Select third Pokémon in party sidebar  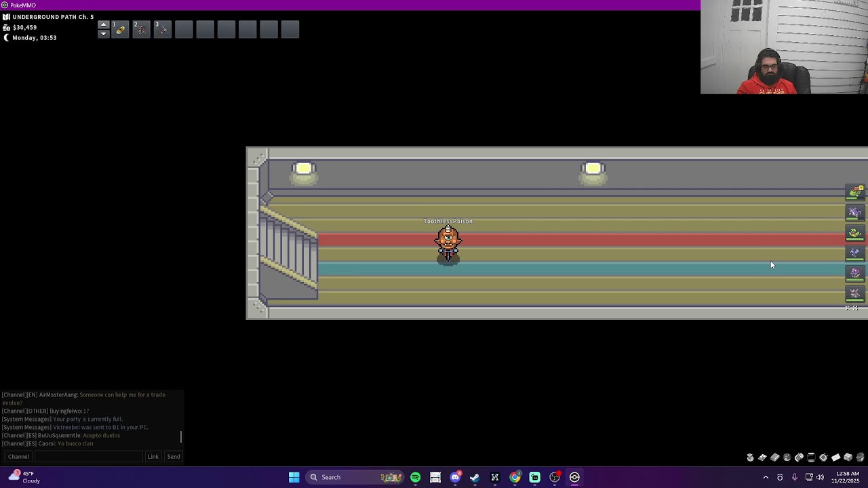pyautogui.click(x=854, y=233)
